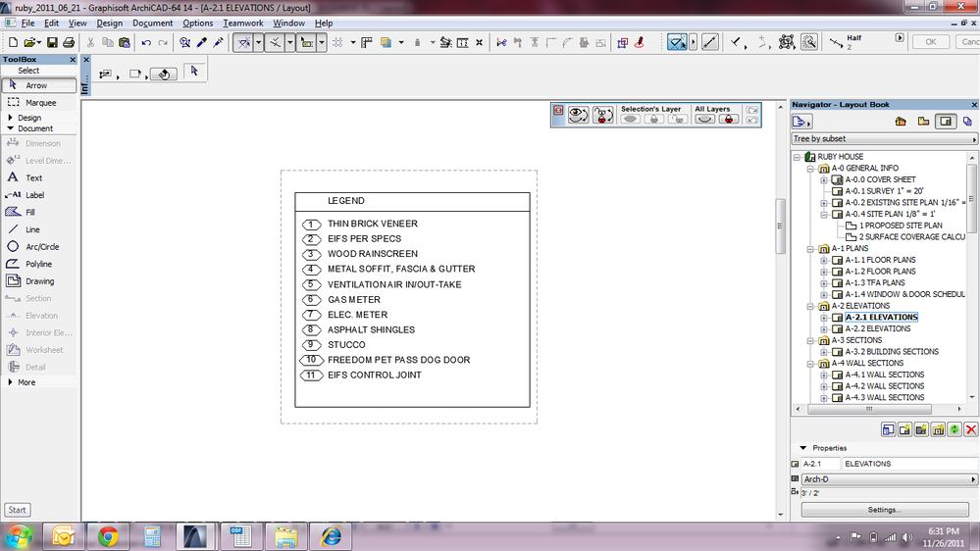Expand the Design section in the ToolBox

pos(10,118)
